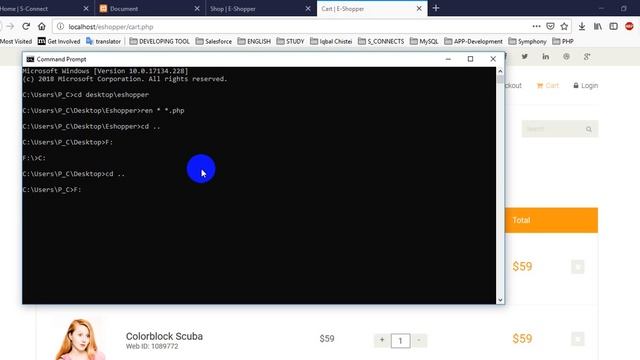Close the Shop | E-Shopper tab
This screenshot has width=640, height=360.
point(308,9)
